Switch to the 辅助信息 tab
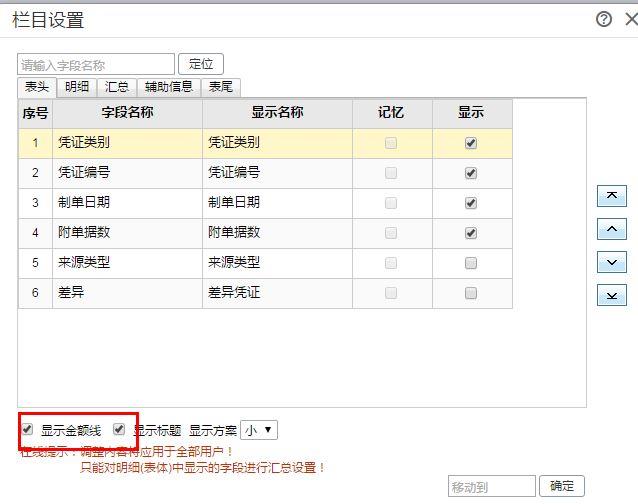 coord(169,87)
